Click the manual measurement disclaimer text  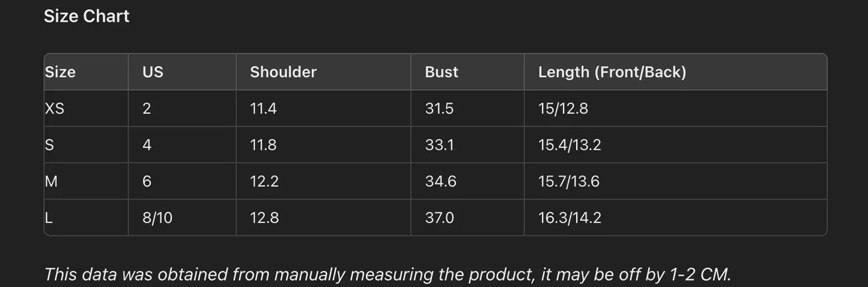point(387,274)
